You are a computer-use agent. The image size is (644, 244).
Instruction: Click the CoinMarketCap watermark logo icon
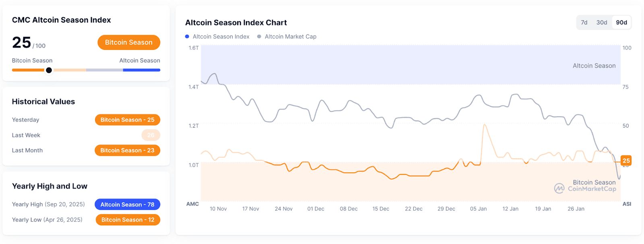tap(559, 188)
